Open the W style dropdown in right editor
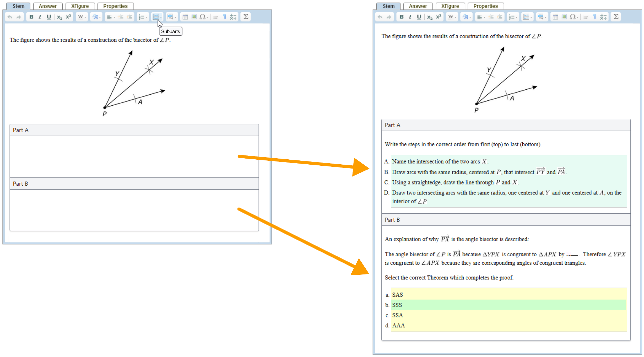Image resolution: width=644 pixels, height=357 pixels. (452, 17)
